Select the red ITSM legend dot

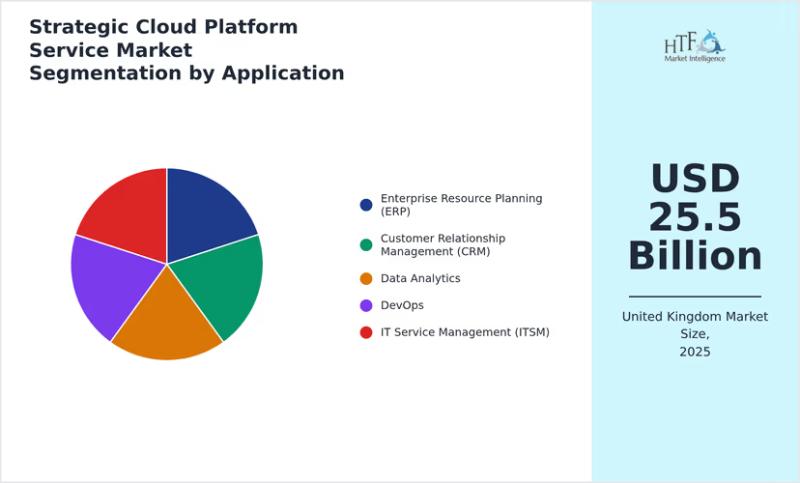point(366,332)
